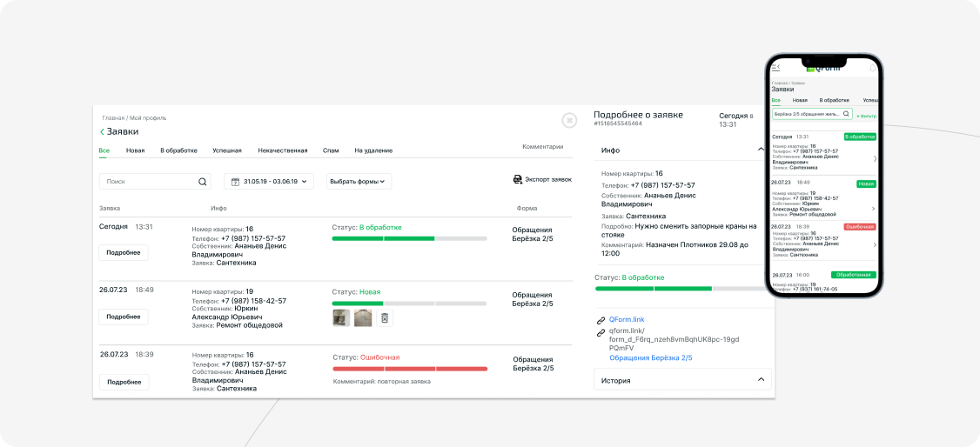Click Подробнее button for 26.07.23 18:49 request
The height and width of the screenshot is (447, 980).
click(x=124, y=317)
